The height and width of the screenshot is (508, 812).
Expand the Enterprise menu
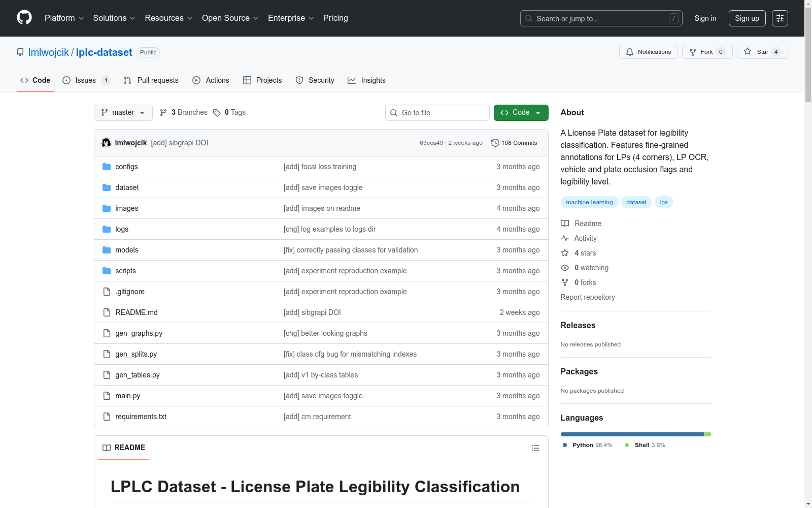coord(291,18)
